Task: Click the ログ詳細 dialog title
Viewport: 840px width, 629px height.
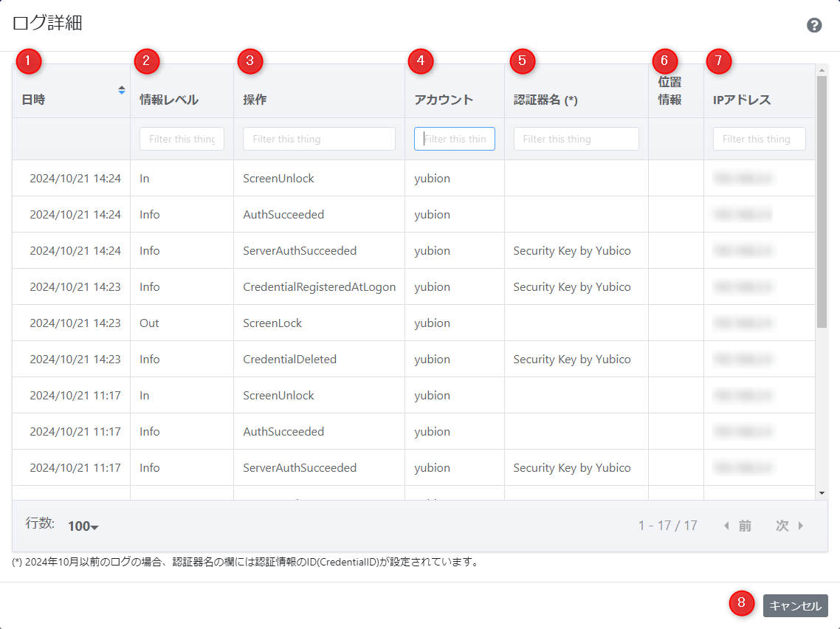Action: [x=47, y=23]
